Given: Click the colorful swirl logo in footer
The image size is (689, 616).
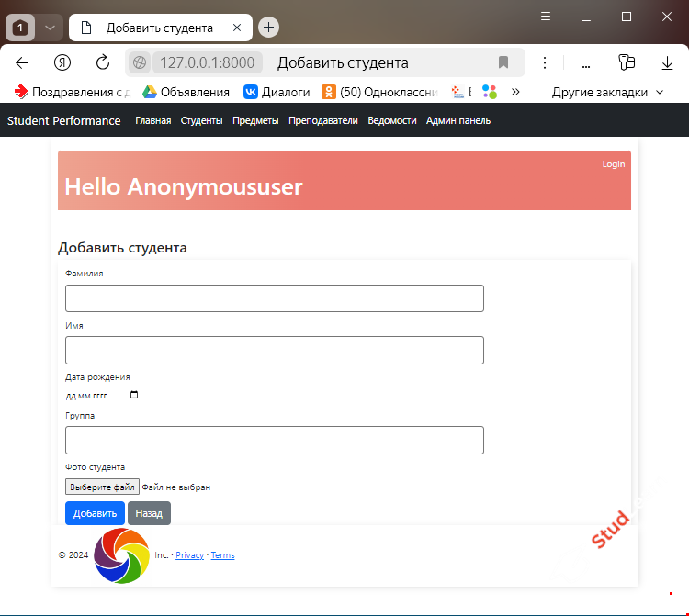Looking at the screenshot, I should click(x=121, y=555).
